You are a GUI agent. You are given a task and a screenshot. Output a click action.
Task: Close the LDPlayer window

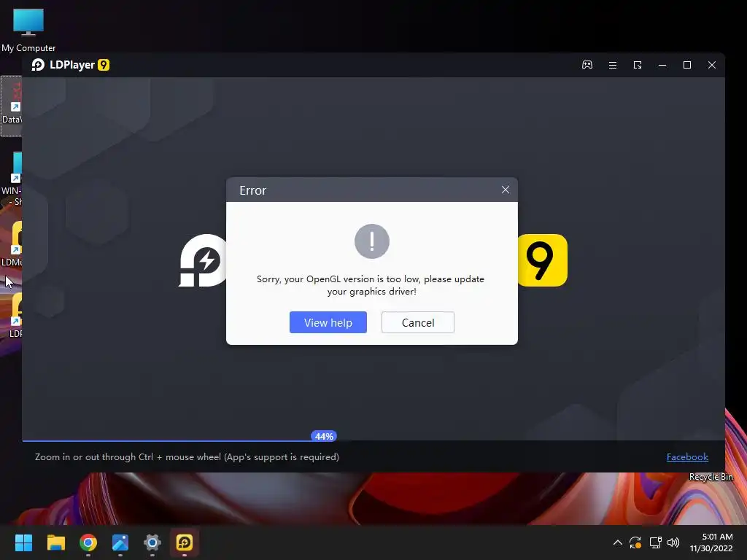pos(712,65)
